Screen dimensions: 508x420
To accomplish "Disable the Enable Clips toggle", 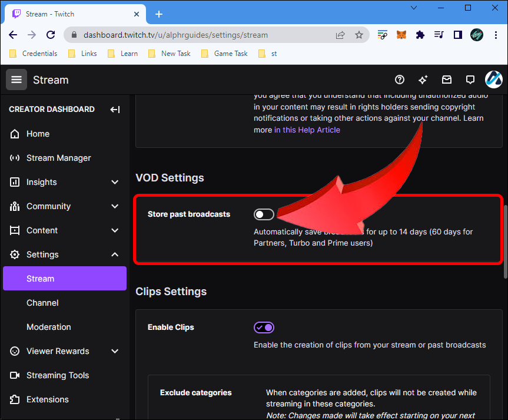I will click(264, 328).
